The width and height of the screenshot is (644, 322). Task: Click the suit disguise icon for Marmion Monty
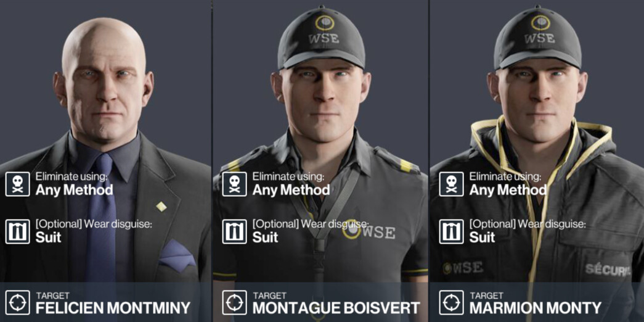(x=451, y=231)
